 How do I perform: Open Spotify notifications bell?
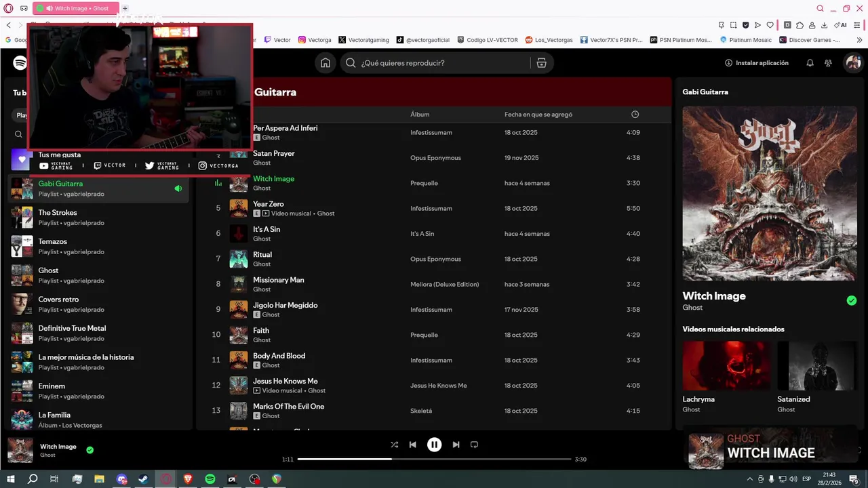coord(810,63)
